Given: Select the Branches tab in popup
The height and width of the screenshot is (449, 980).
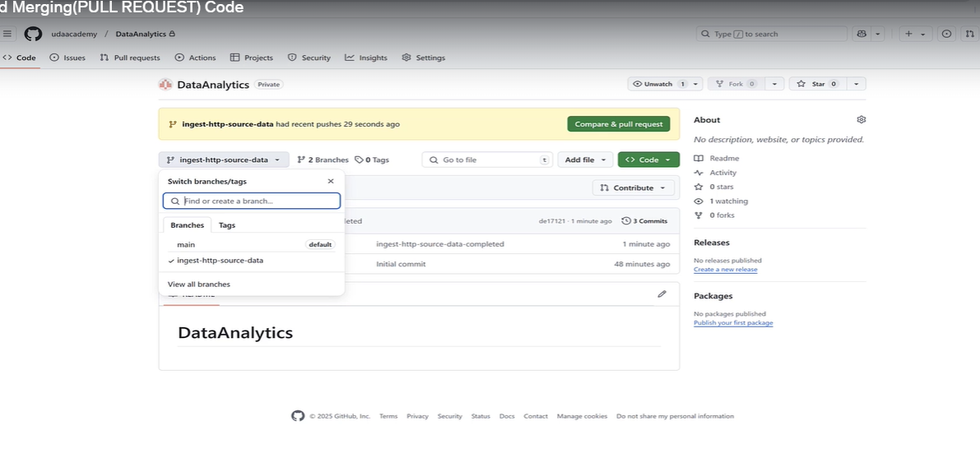Looking at the screenshot, I should coord(187,224).
